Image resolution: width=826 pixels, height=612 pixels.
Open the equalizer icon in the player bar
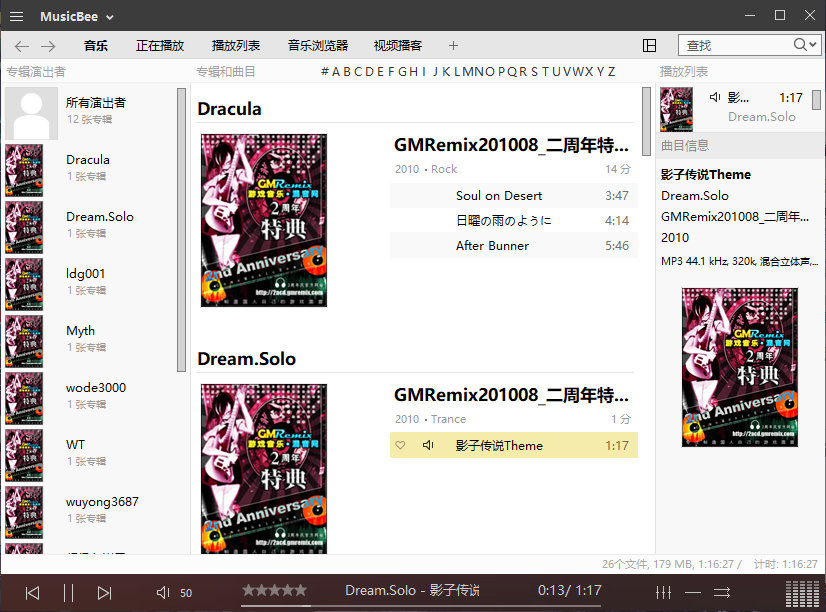click(x=663, y=592)
